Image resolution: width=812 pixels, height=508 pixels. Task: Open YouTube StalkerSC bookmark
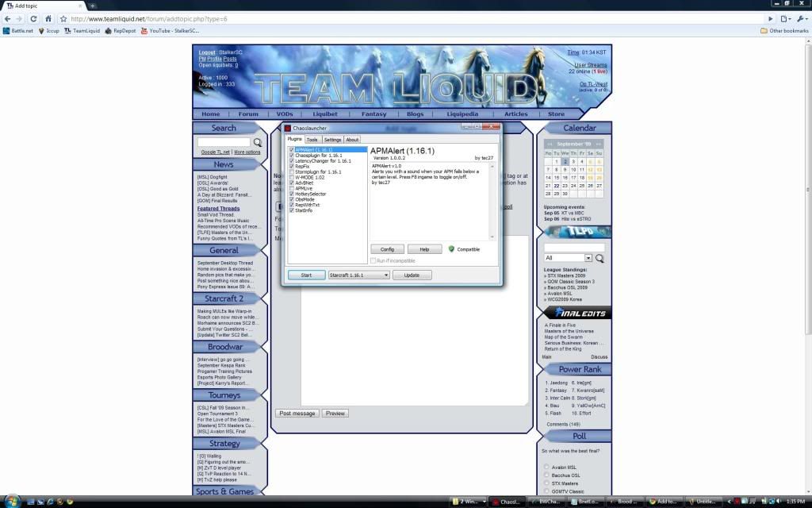(170, 31)
